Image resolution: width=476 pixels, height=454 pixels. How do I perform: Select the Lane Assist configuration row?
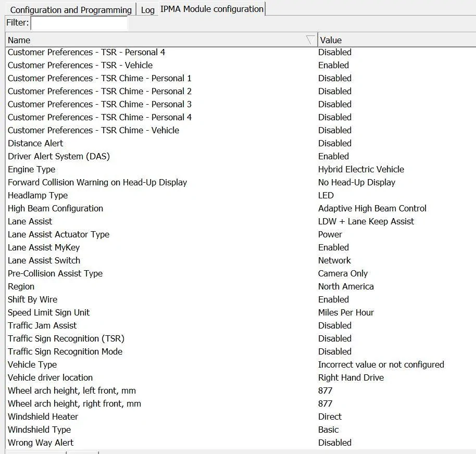tap(30, 221)
